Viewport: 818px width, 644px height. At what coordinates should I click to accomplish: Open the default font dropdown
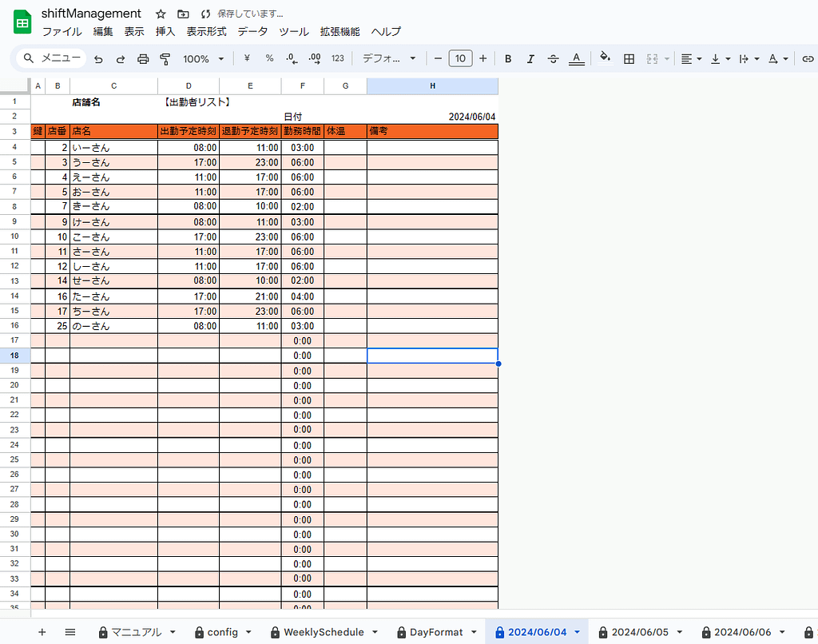[x=389, y=58]
